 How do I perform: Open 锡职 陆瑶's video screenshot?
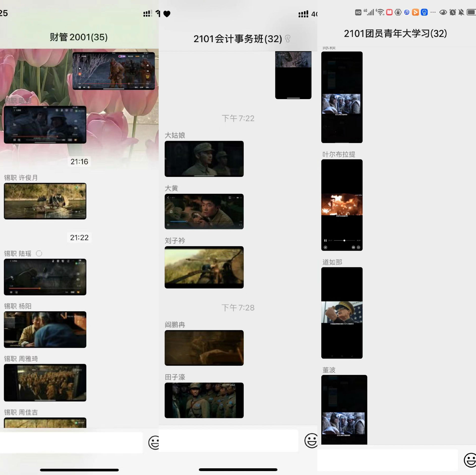45,277
